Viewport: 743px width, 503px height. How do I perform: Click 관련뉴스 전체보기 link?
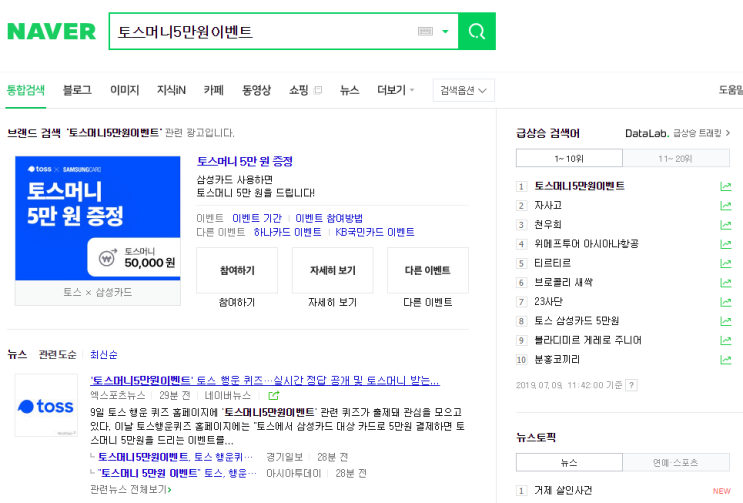131,489
